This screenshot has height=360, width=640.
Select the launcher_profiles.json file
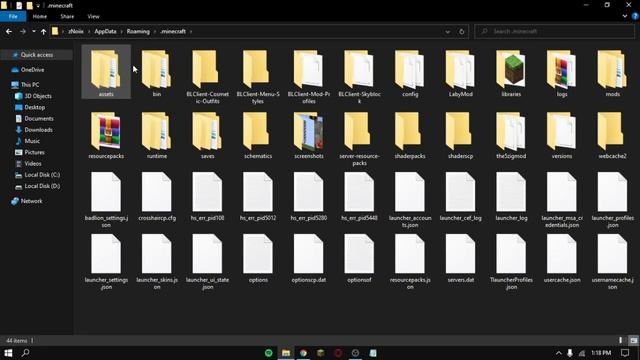[x=612, y=199]
